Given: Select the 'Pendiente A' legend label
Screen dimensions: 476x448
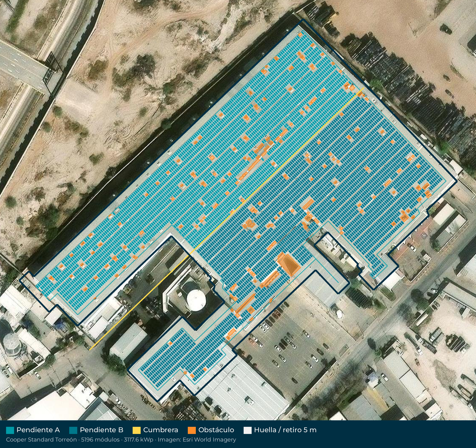Looking at the screenshot, I should (38, 430).
